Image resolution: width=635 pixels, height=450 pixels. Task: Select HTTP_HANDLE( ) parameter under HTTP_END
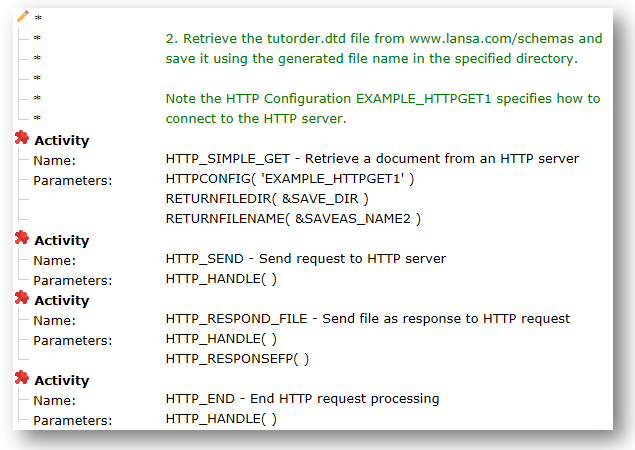221,419
